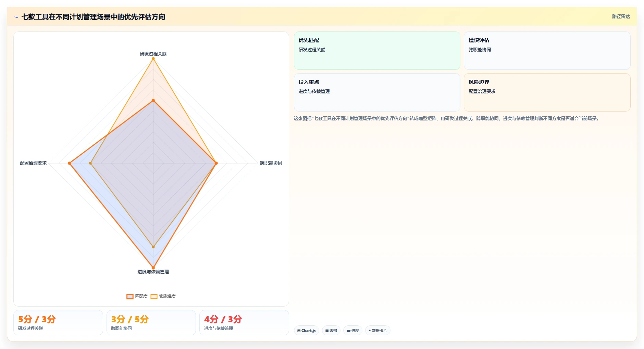Select the Chart.js tag chip
Screen dimensions: 644x349
point(307,331)
